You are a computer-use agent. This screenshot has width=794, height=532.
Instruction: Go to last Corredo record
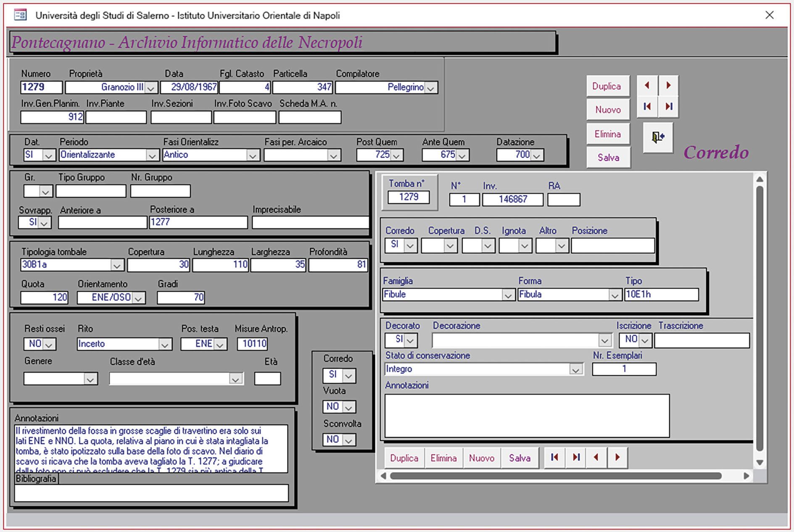pos(576,457)
